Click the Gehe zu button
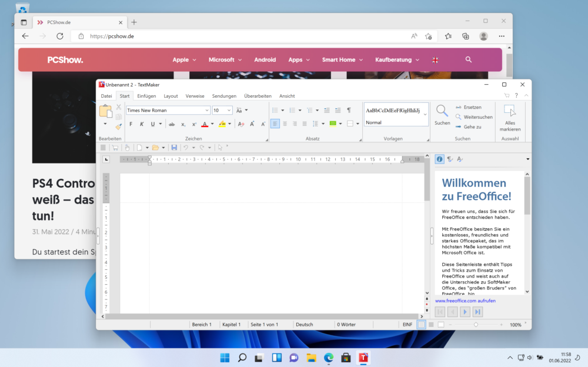Viewport: 588px width, 367px height. [x=469, y=127]
